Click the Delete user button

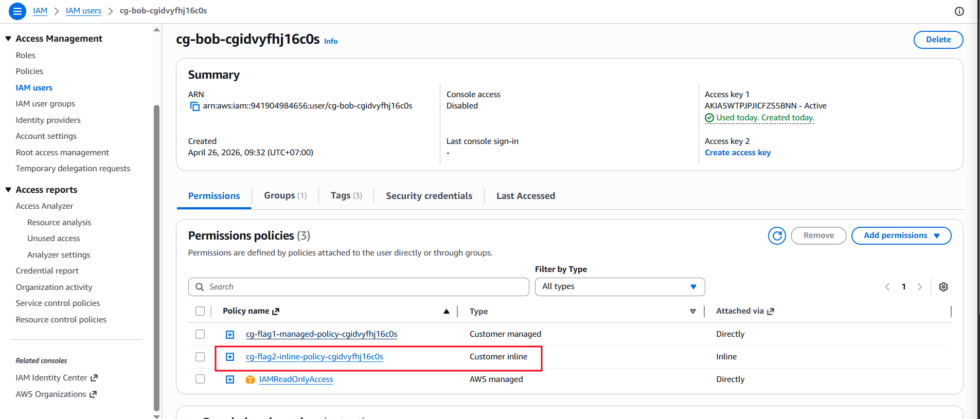coord(938,40)
